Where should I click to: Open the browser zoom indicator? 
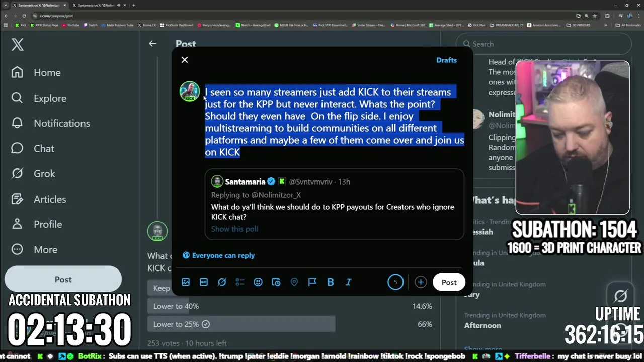[x=586, y=16]
